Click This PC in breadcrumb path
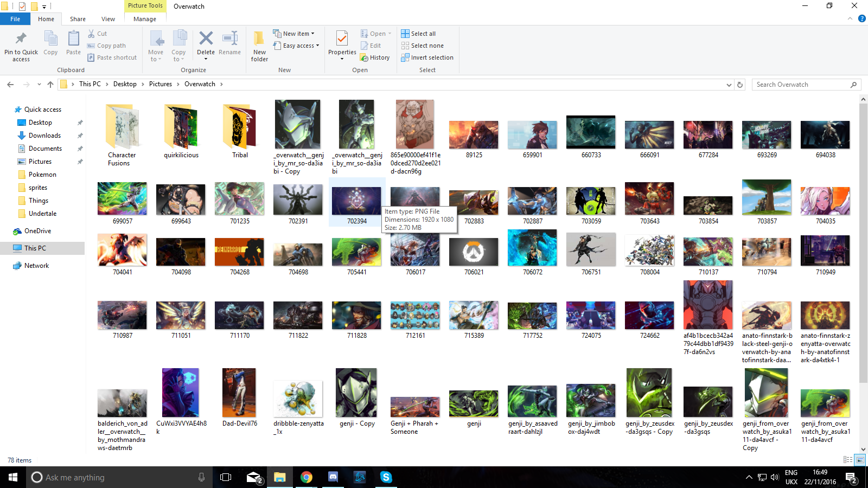 (x=90, y=84)
